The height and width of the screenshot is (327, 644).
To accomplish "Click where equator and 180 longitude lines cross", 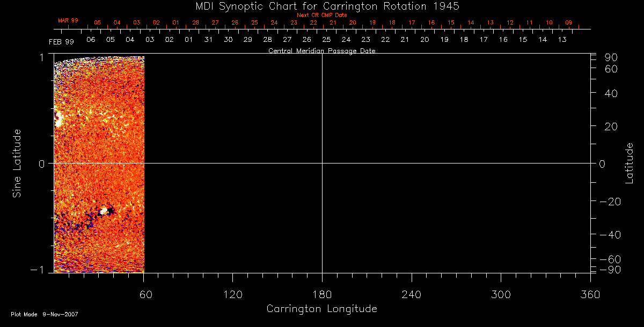I will 322,163.
